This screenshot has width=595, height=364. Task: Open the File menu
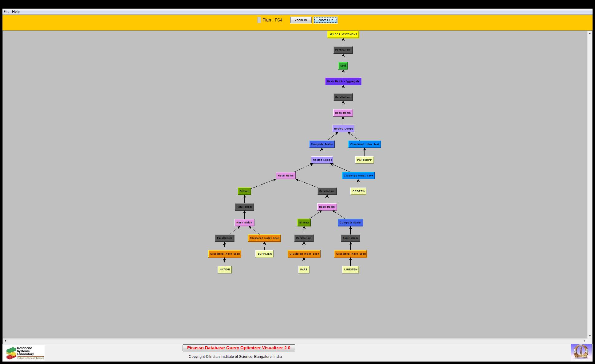pos(6,12)
